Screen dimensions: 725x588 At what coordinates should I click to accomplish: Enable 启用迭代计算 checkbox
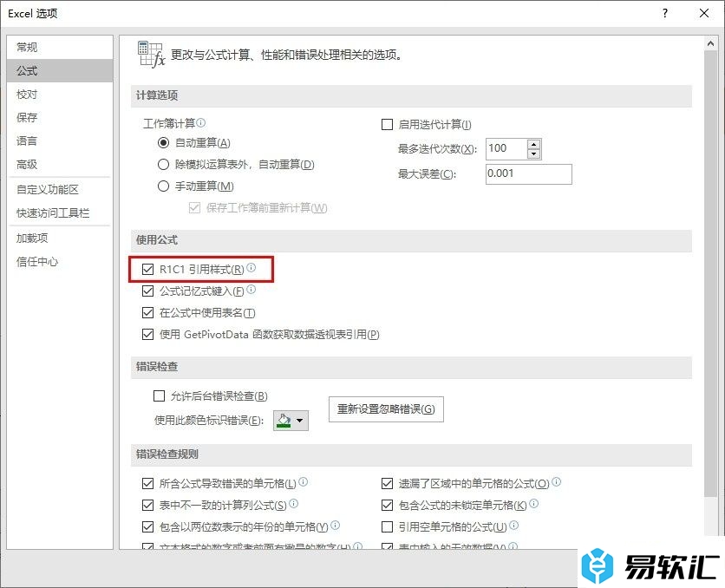coord(387,124)
